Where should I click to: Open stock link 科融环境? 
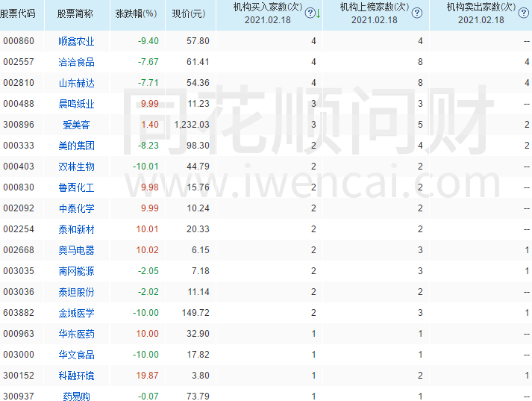click(x=76, y=376)
